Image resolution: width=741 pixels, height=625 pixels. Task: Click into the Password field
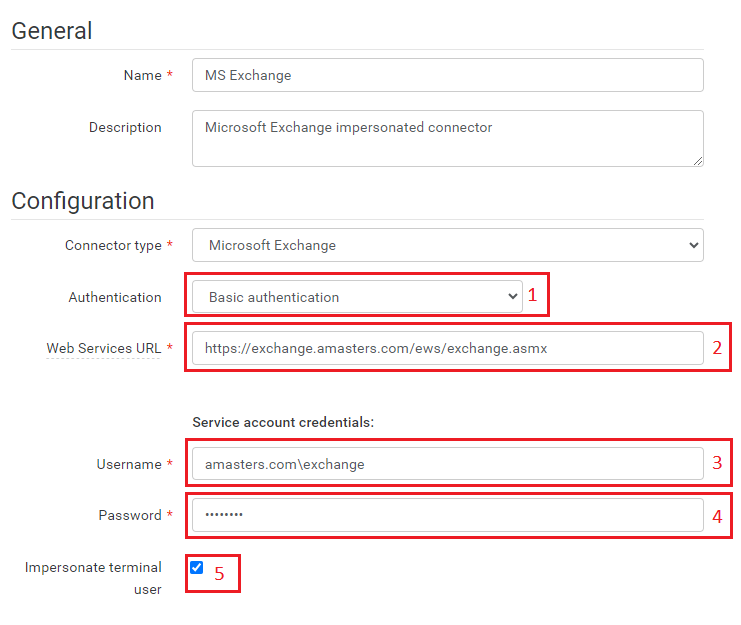click(447, 515)
